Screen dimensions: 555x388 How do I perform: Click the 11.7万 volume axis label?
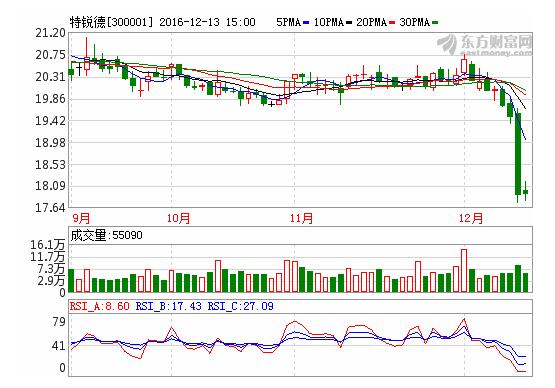(x=48, y=257)
